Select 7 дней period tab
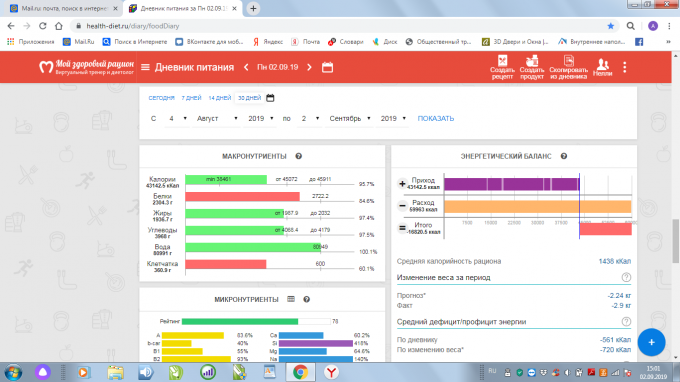 pos(191,98)
